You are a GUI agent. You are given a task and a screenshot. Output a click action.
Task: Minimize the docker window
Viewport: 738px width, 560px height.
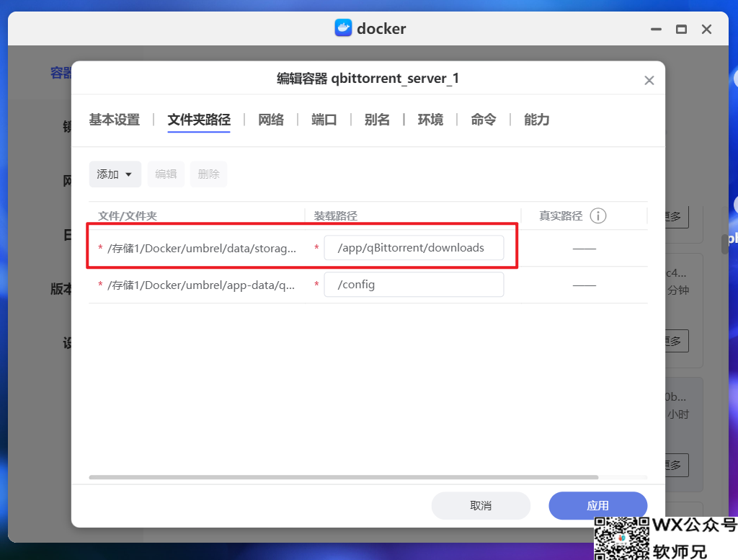click(x=656, y=29)
